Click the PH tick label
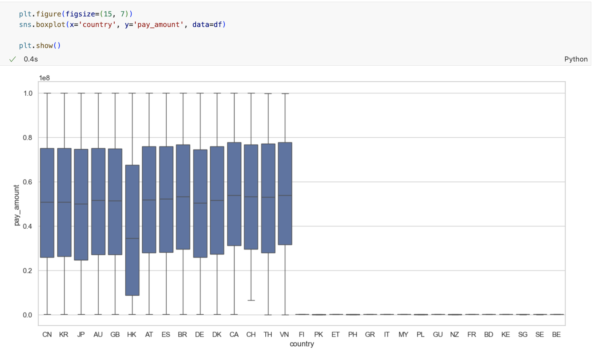 (353, 335)
